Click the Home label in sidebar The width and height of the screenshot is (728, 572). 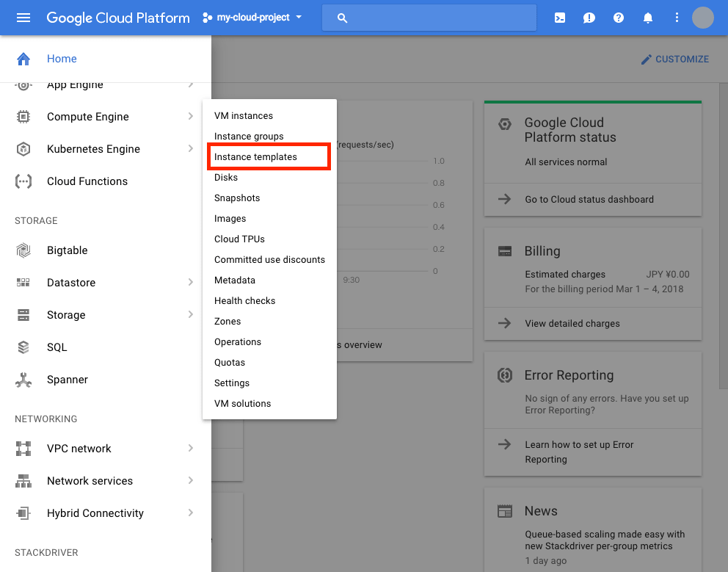pyautogui.click(x=62, y=59)
